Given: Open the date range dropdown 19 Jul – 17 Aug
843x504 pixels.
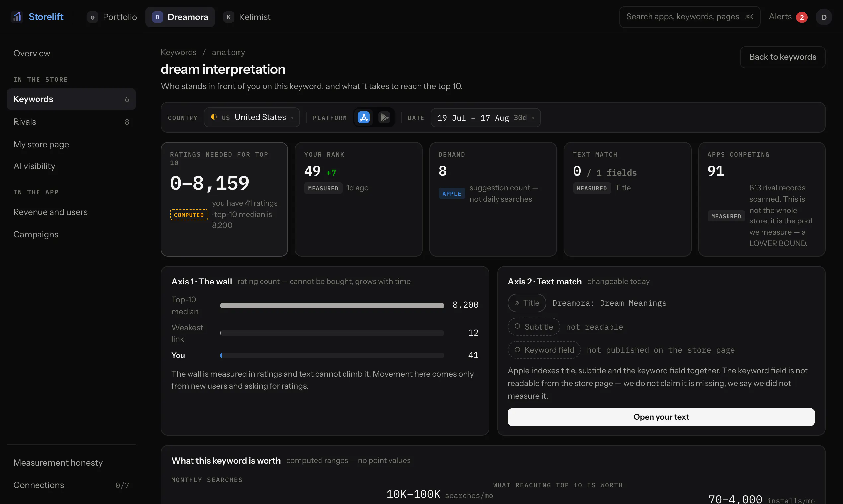Looking at the screenshot, I should point(486,117).
